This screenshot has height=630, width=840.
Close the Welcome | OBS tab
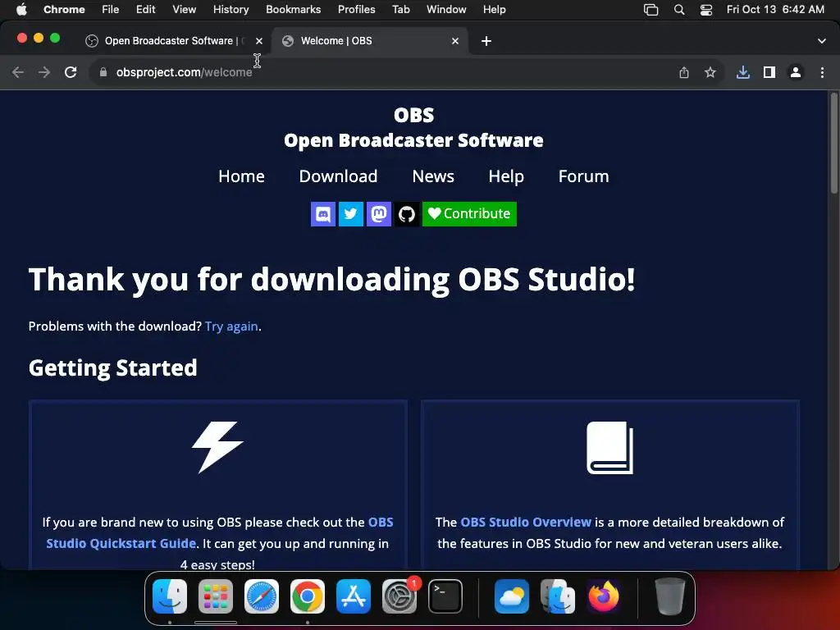click(x=454, y=41)
